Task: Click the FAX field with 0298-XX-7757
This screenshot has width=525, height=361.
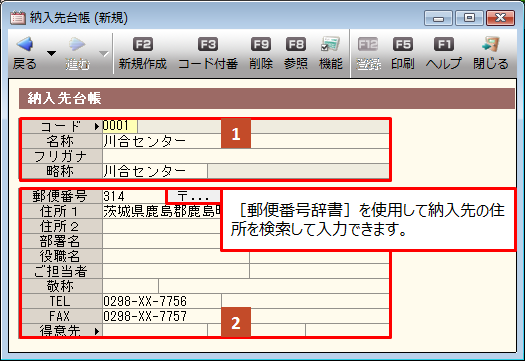Action: 162,316
